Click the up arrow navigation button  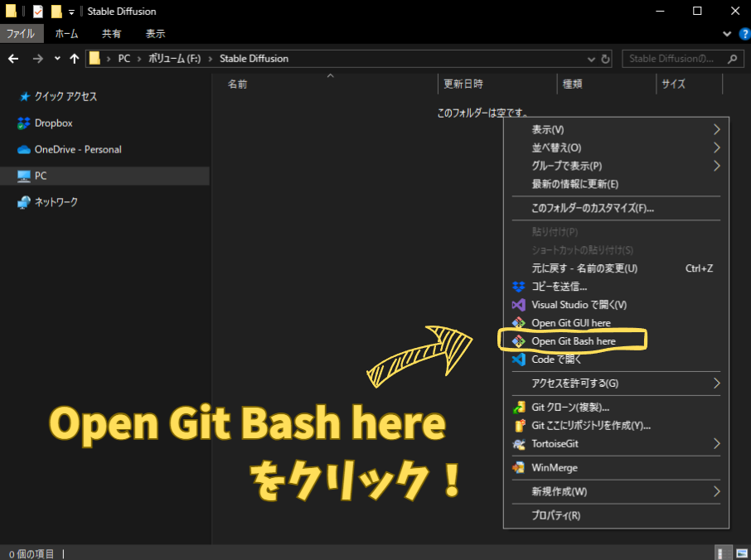coord(75,59)
